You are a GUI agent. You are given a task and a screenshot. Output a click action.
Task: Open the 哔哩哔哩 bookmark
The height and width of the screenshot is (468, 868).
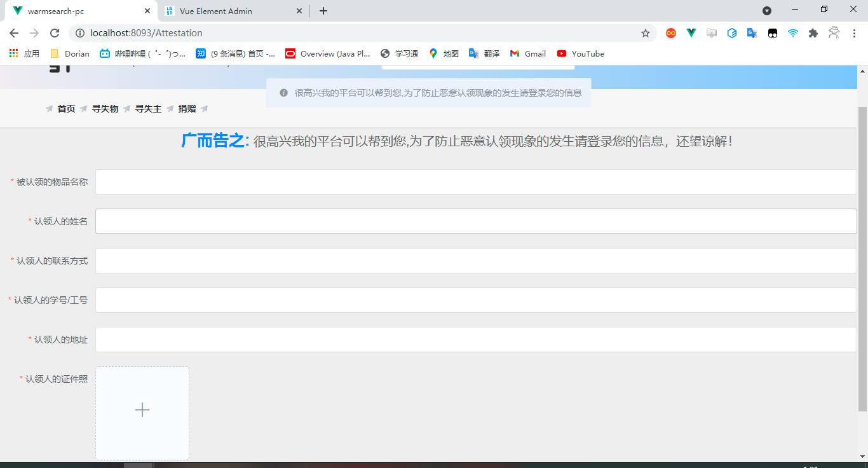point(143,53)
